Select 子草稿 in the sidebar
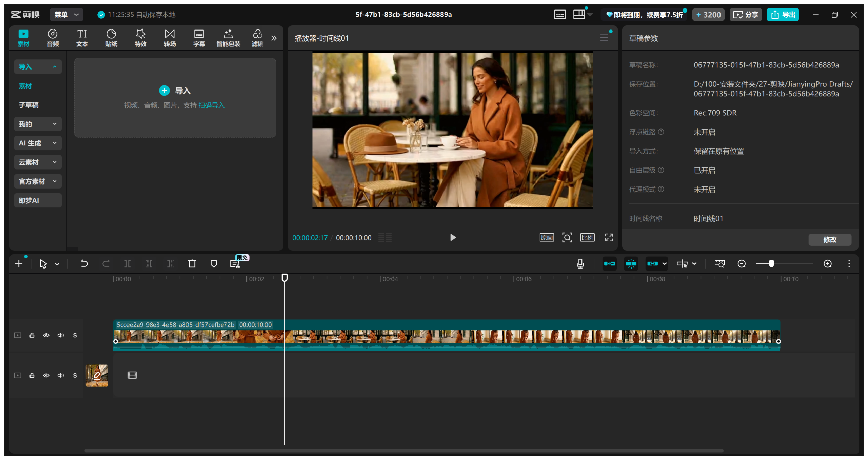The height and width of the screenshot is (456, 868). (28, 105)
